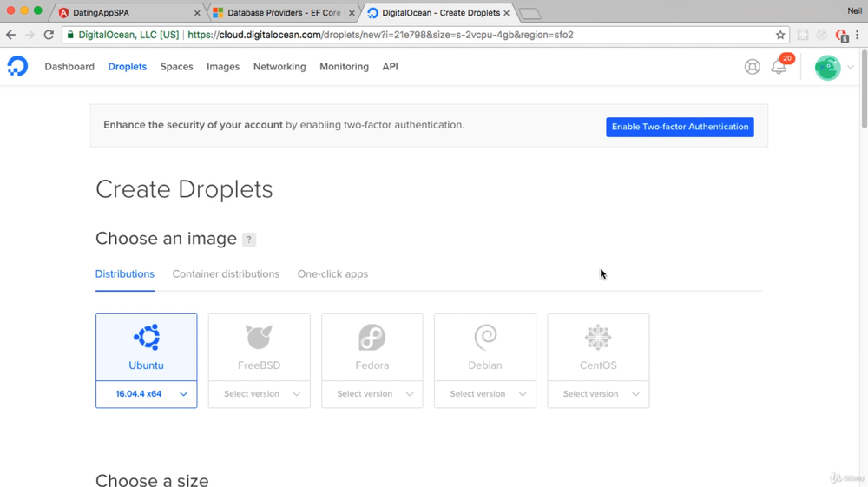Click the DigitalOcean logo icon
This screenshot has height=487, width=868.
pyautogui.click(x=17, y=66)
